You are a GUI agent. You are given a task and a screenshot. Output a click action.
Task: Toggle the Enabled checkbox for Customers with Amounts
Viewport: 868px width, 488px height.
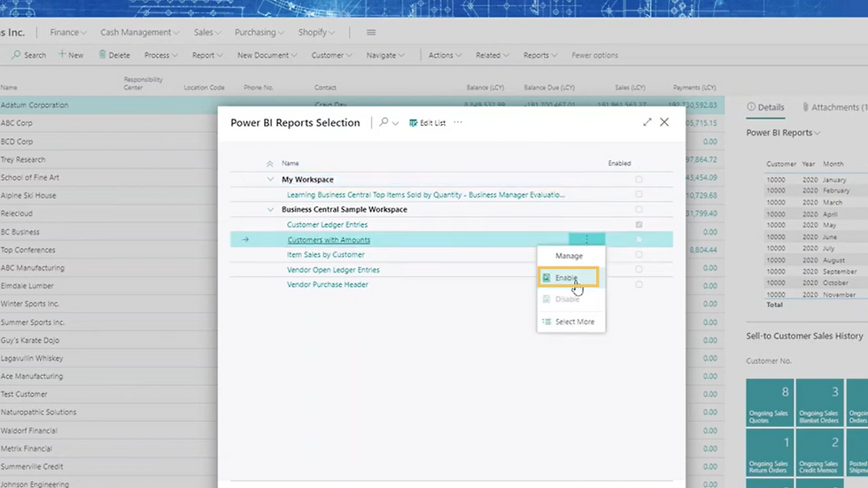639,240
